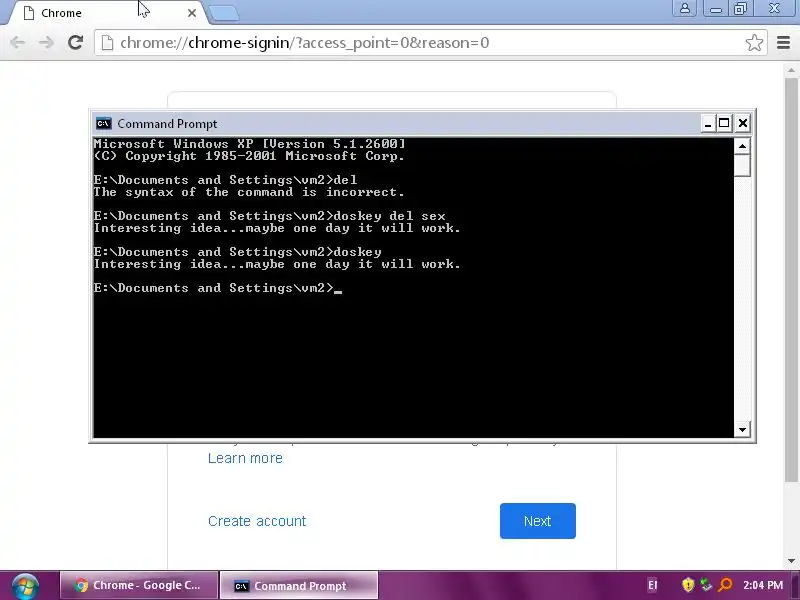The height and width of the screenshot is (600, 800).
Task: Click the Chrome page vertical scrollbar
Action: [791, 280]
